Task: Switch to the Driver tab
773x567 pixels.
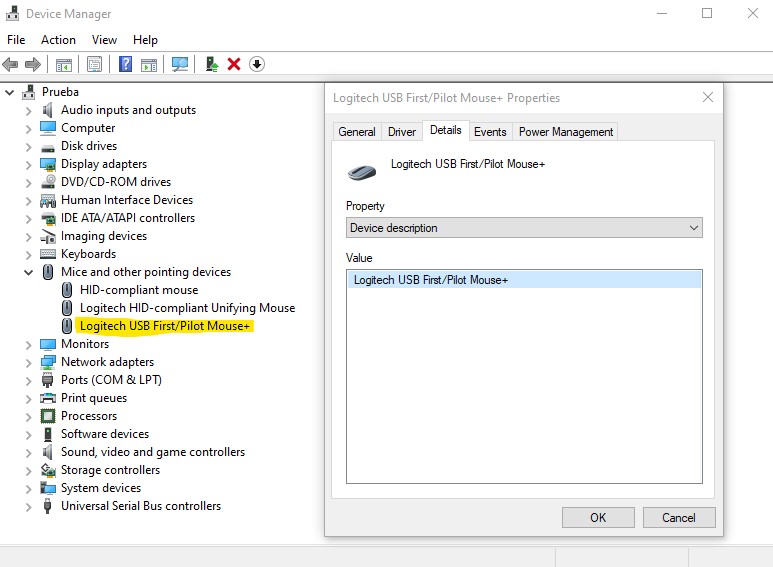Action: point(402,132)
